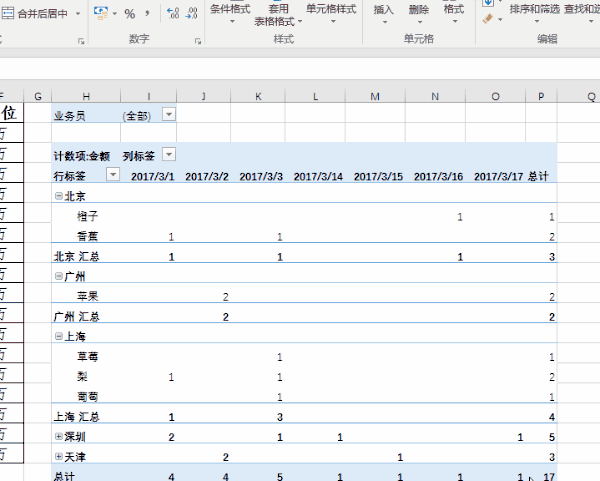Click the increase decimal icon
The height and width of the screenshot is (481, 600).
171,13
